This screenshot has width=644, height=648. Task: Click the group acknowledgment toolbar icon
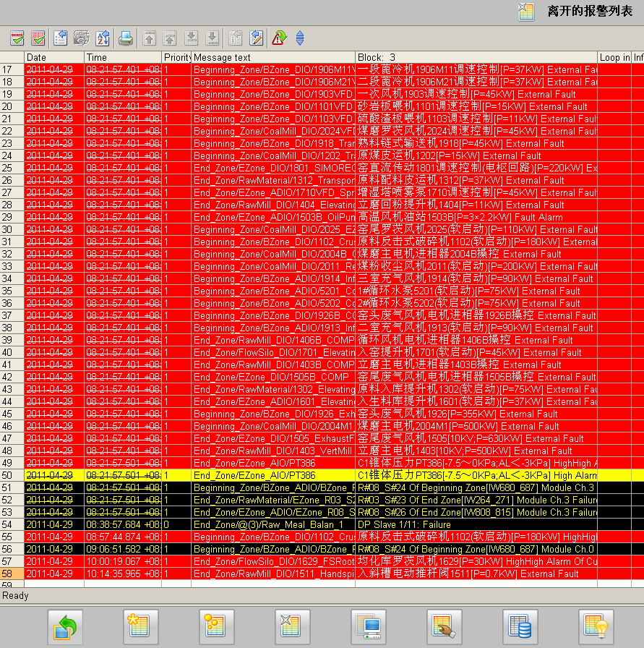tap(38, 38)
